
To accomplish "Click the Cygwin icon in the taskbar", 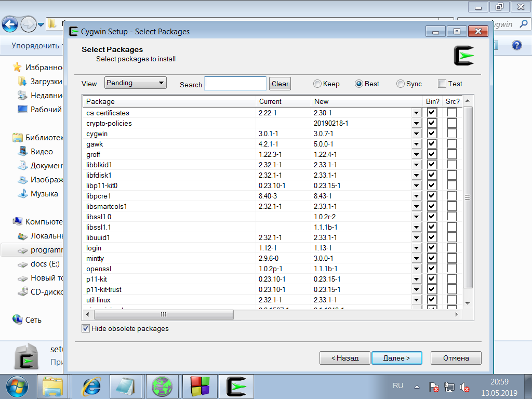I will point(236,387).
